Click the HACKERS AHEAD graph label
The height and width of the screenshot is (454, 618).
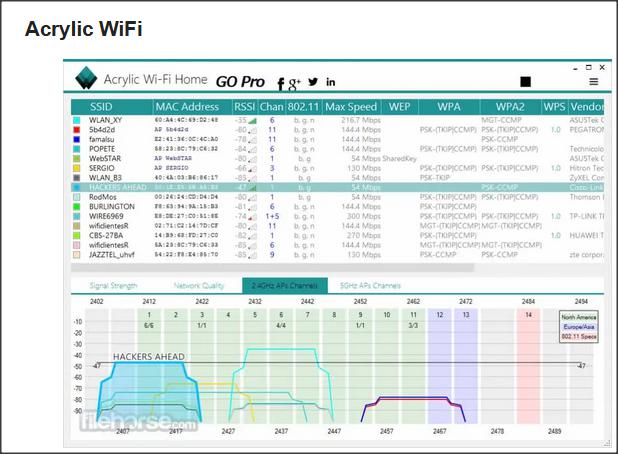149,357
